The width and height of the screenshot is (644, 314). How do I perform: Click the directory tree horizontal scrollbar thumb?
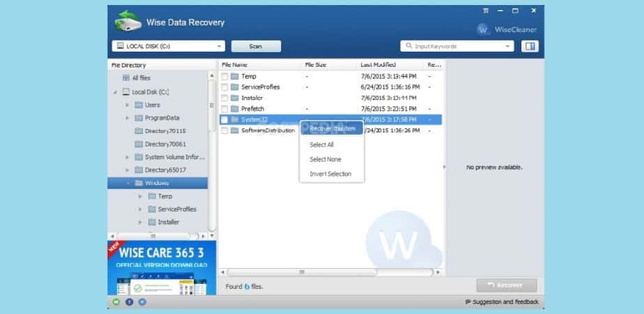click(x=153, y=237)
